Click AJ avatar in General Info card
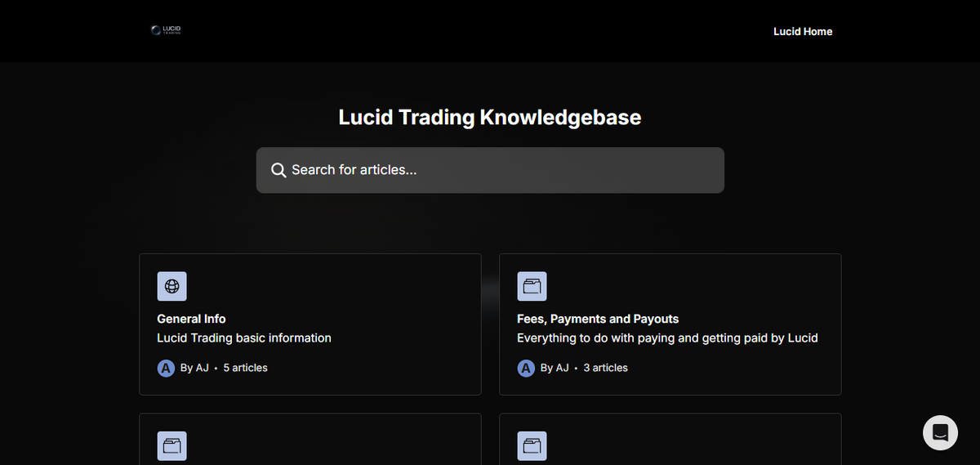Screen dimensions: 980x465 pos(166,368)
